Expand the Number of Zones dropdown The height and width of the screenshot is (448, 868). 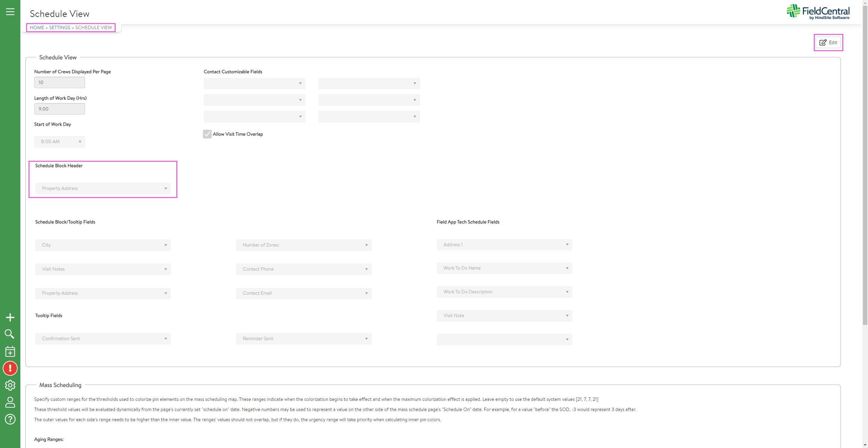tap(303, 245)
